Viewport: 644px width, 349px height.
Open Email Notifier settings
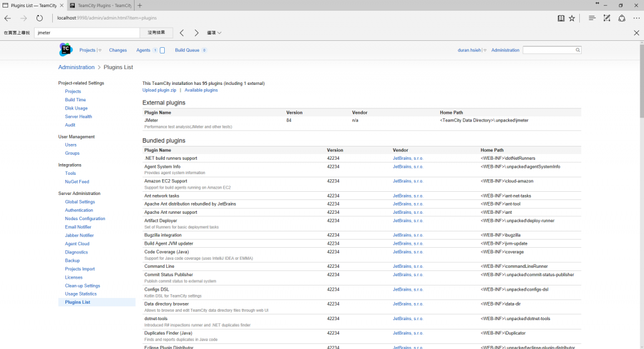point(78,227)
